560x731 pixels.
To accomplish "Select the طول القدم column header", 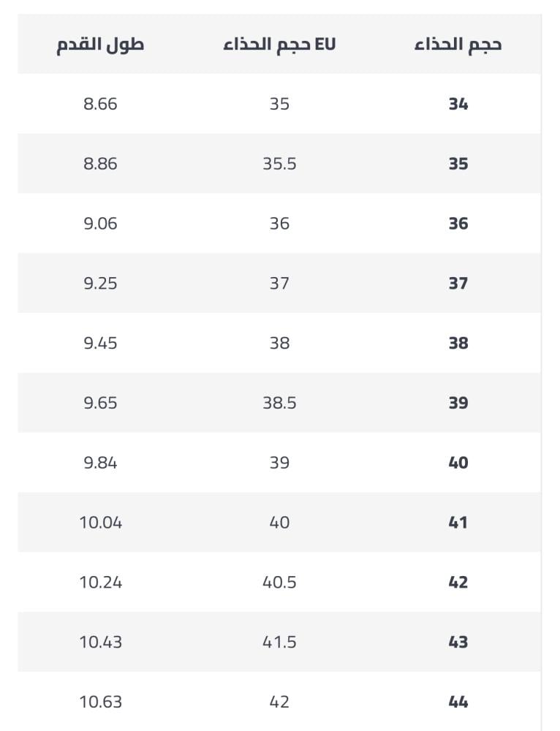I will click(x=100, y=45).
